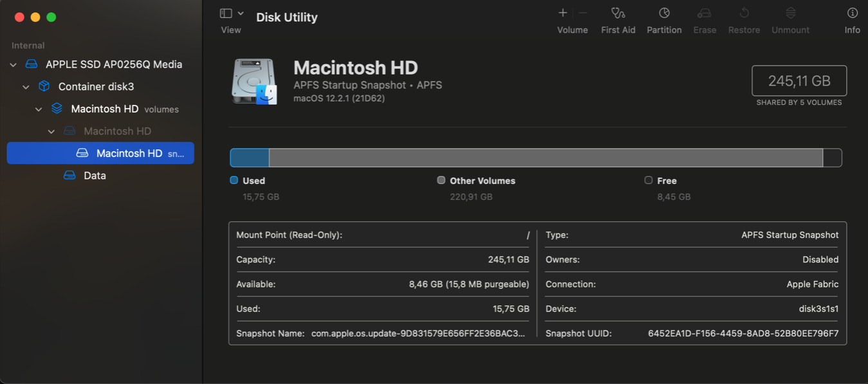Click the empty Free legend swatch
The width and height of the screenshot is (868, 384).
(649, 180)
